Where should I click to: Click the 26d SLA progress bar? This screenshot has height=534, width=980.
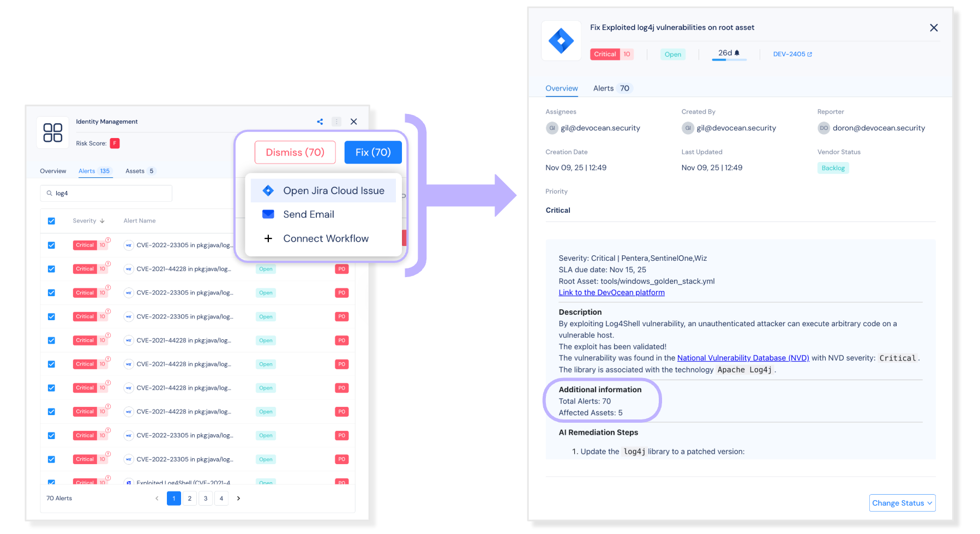click(x=729, y=59)
